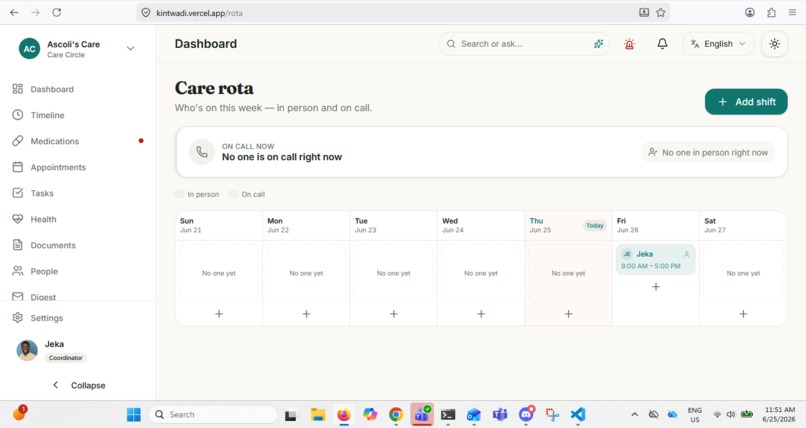Add another shift on Fri Jun 26
Image resolution: width=806 pixels, height=428 pixels.
[x=656, y=287]
